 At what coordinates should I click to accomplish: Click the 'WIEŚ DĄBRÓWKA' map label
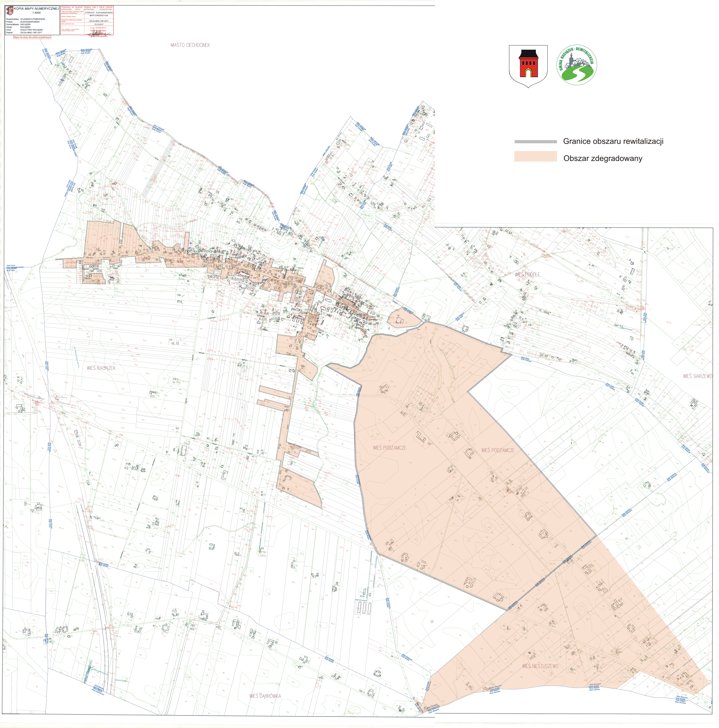coord(265,696)
